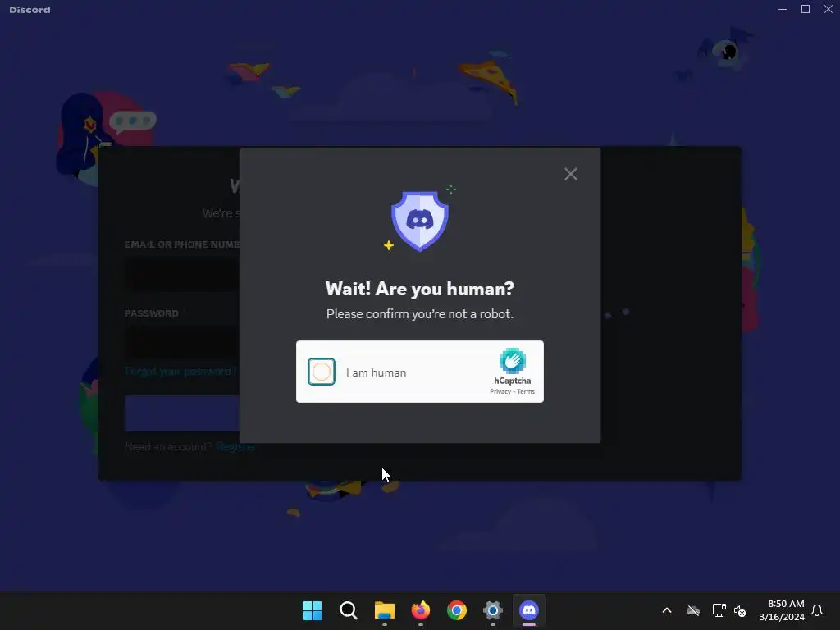
Task: Open Settings gear from the taskbar
Action: (493, 610)
